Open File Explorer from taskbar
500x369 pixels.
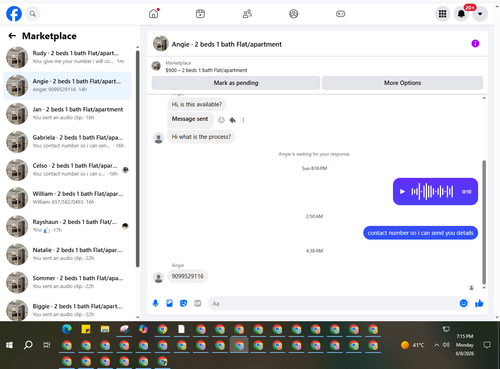click(105, 329)
